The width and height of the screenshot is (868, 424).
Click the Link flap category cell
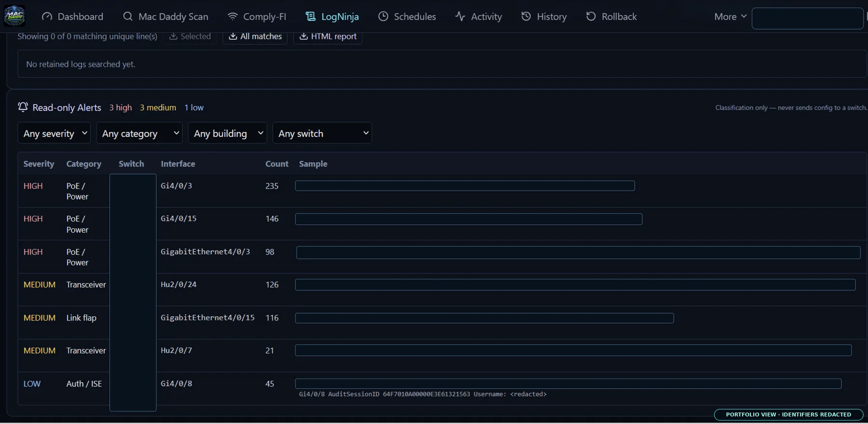point(81,317)
